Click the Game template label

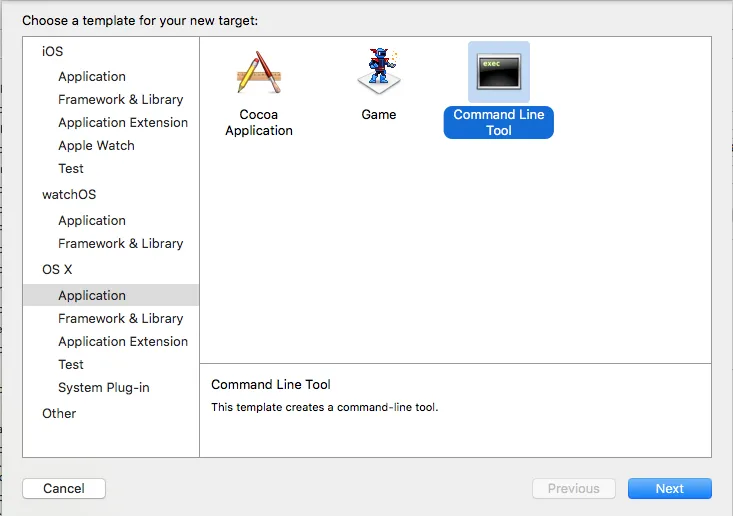tap(379, 115)
